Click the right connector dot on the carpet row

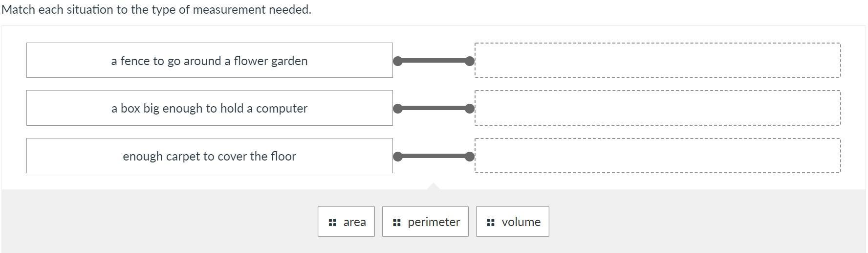pyautogui.click(x=470, y=157)
